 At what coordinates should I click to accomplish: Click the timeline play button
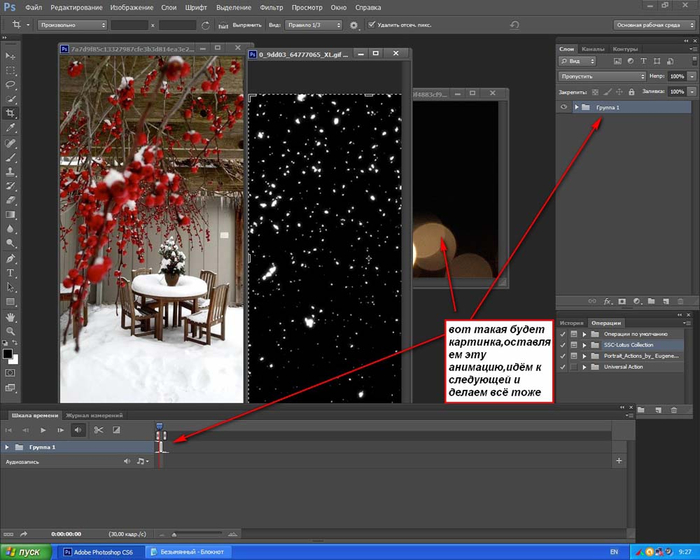[43, 430]
